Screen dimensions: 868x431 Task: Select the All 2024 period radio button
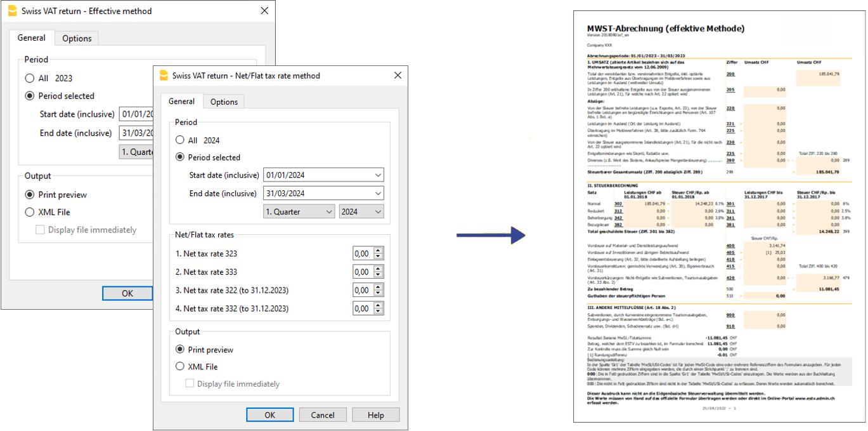tap(180, 140)
